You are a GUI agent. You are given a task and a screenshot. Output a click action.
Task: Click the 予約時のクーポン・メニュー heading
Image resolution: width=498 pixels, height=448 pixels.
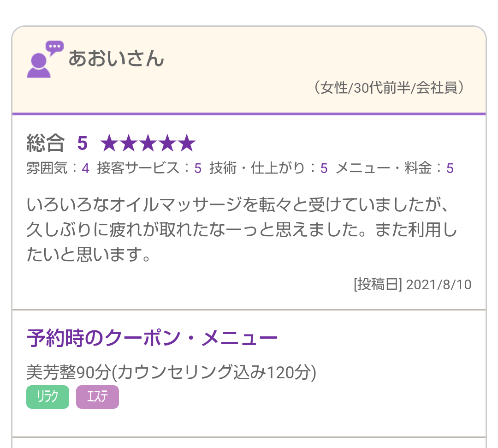pyautogui.click(x=152, y=338)
